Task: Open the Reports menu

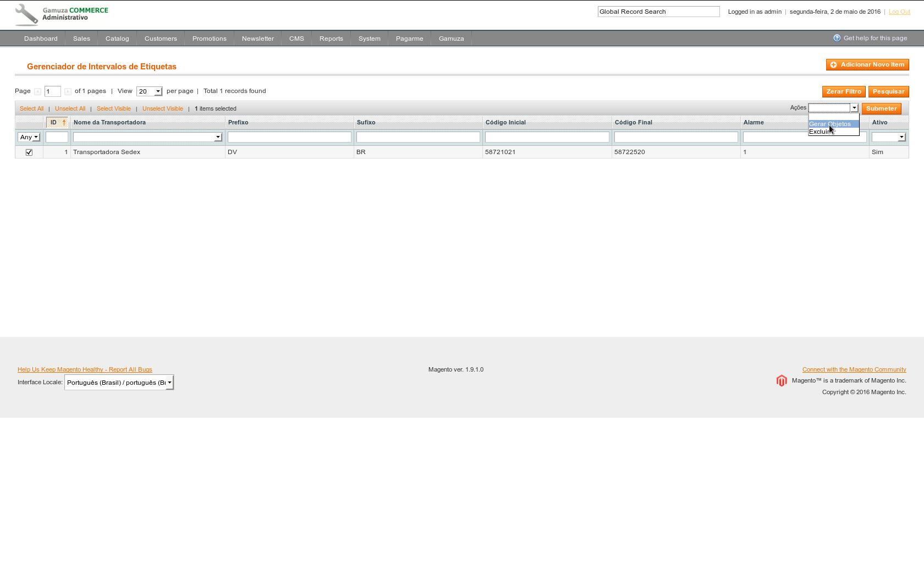Action: (x=331, y=39)
